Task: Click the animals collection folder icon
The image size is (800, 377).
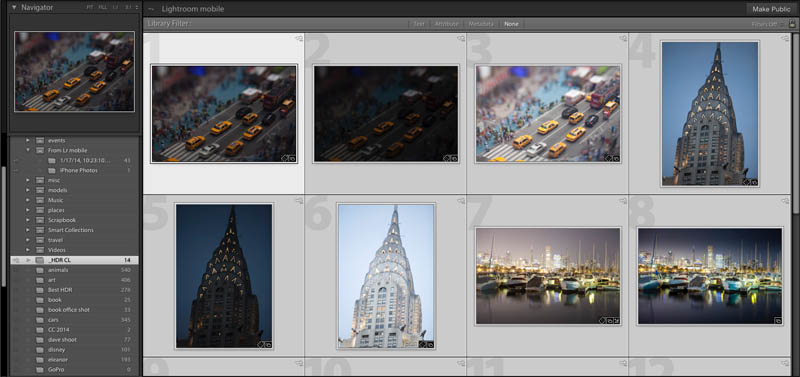Action: click(x=40, y=270)
